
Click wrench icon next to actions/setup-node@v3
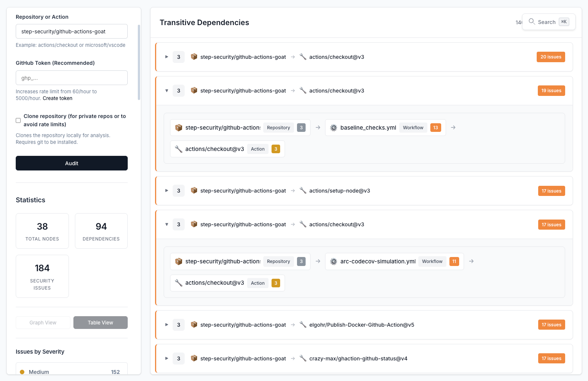pos(303,191)
